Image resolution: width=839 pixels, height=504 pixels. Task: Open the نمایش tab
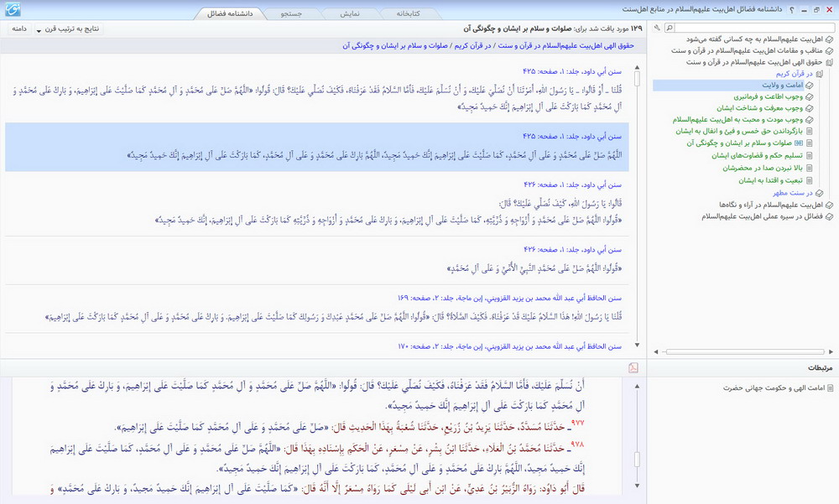pyautogui.click(x=350, y=14)
